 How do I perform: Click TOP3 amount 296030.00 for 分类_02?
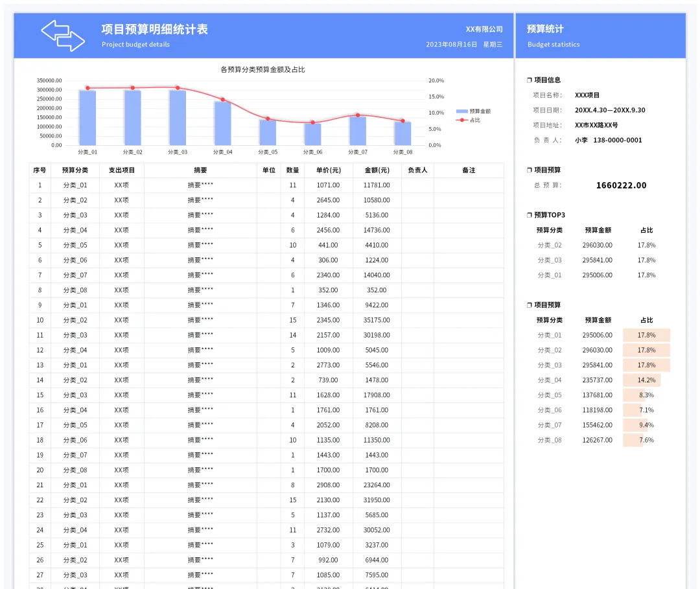pos(598,245)
